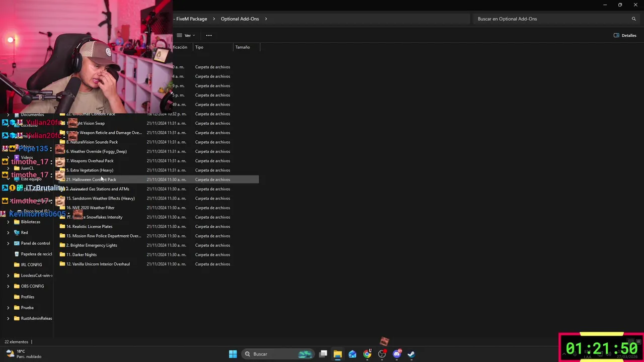Click the 22 elementos status bar text
The height and width of the screenshot is (362, 644).
16,342
